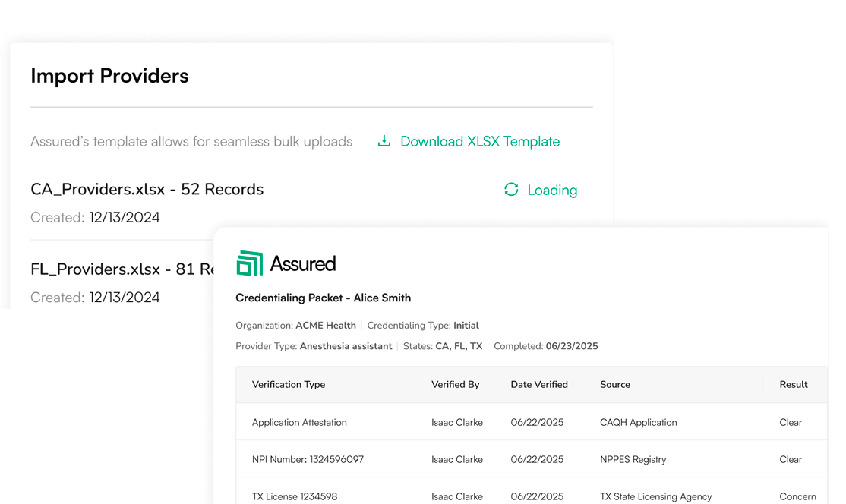The image size is (846, 504).
Task: Click the Verified By column header
Action: click(456, 384)
